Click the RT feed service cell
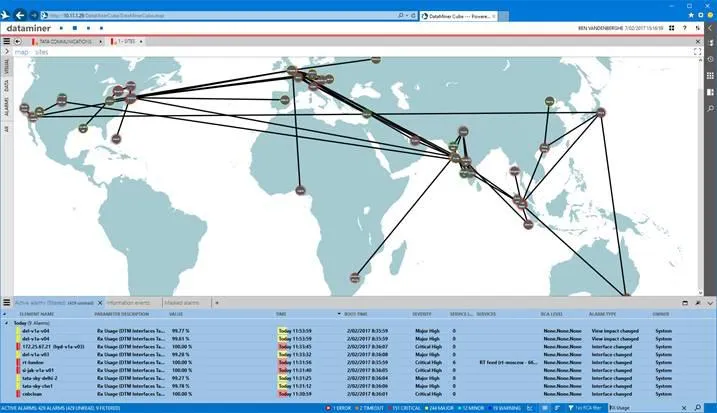 (508, 362)
